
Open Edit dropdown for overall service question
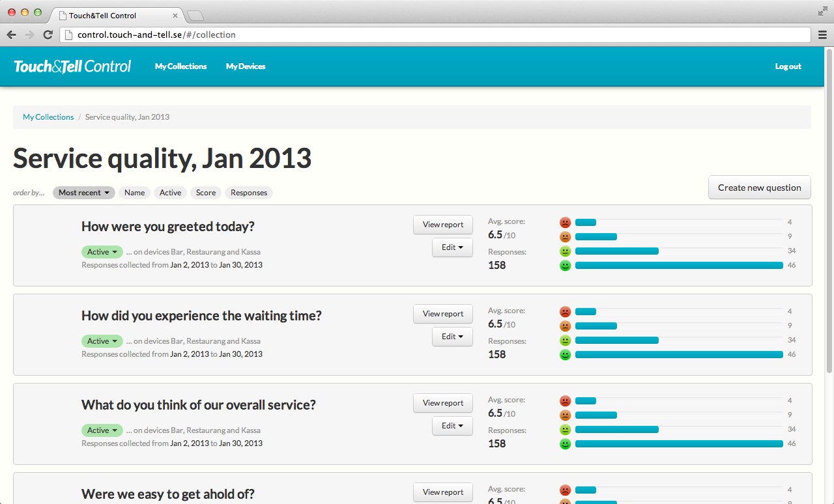(x=452, y=426)
